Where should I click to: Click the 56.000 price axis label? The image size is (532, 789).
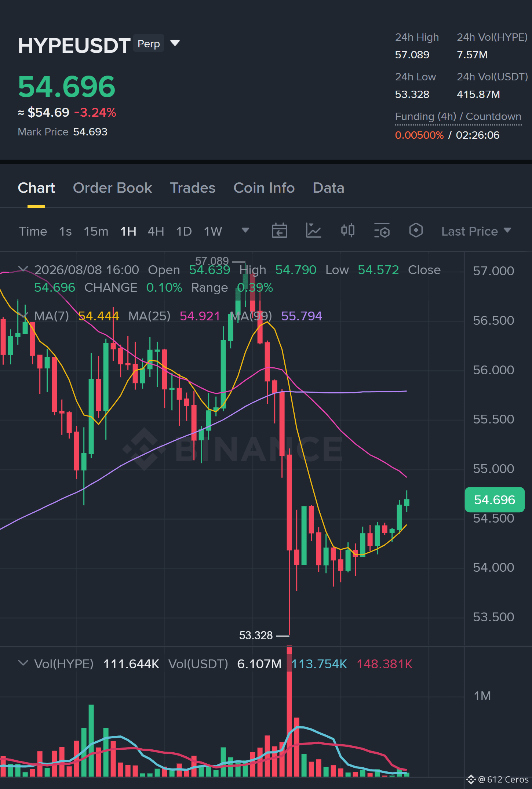click(x=493, y=370)
